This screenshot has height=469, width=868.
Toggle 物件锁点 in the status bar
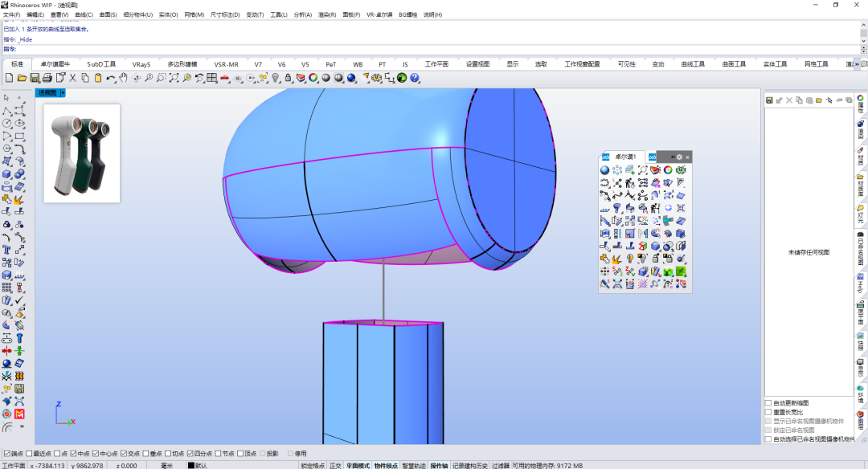(x=386, y=466)
